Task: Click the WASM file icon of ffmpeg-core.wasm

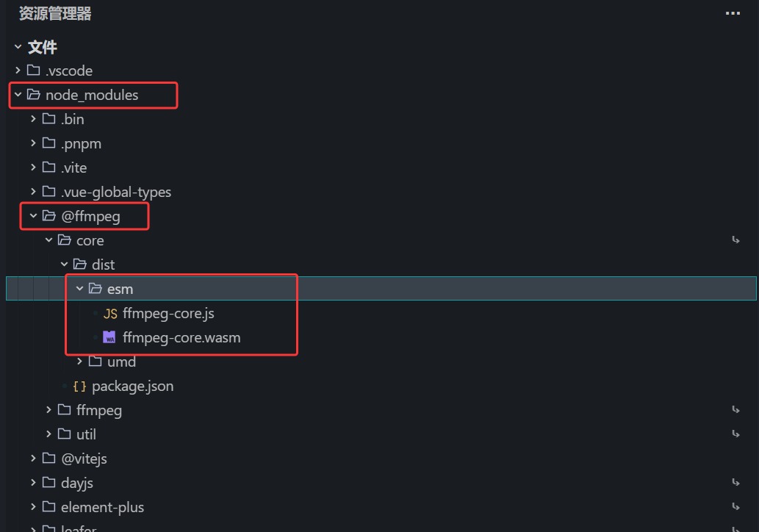Action: click(109, 337)
